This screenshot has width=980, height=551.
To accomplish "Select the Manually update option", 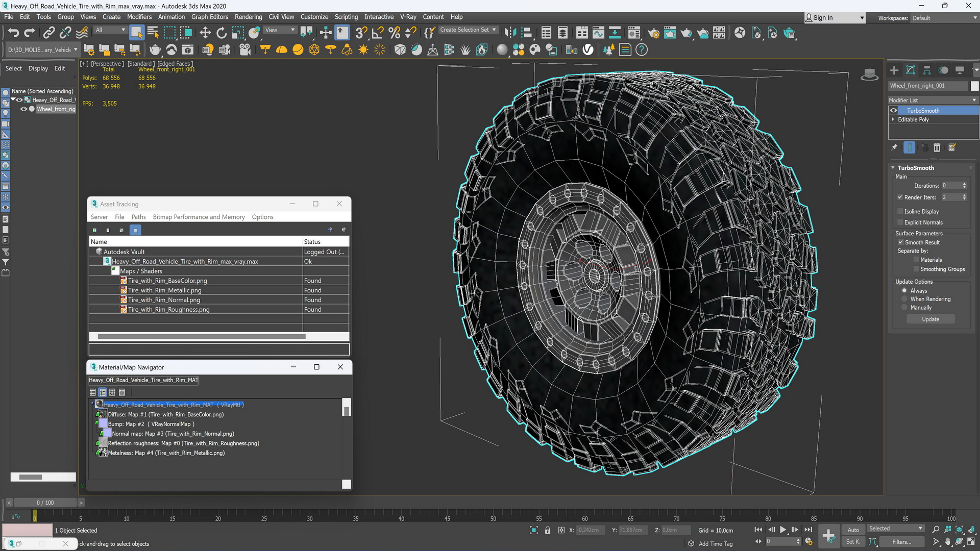I will [904, 308].
